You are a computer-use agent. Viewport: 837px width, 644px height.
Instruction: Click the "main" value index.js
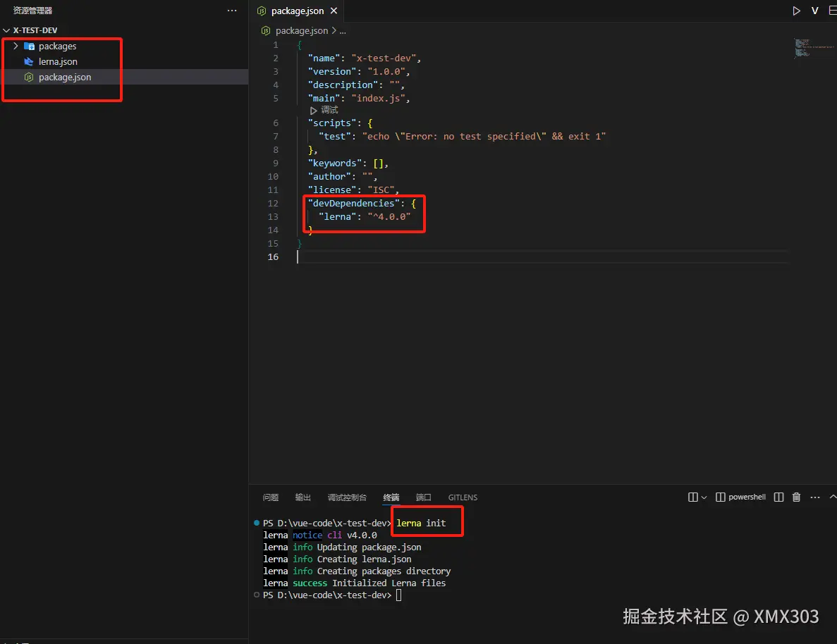tap(379, 98)
